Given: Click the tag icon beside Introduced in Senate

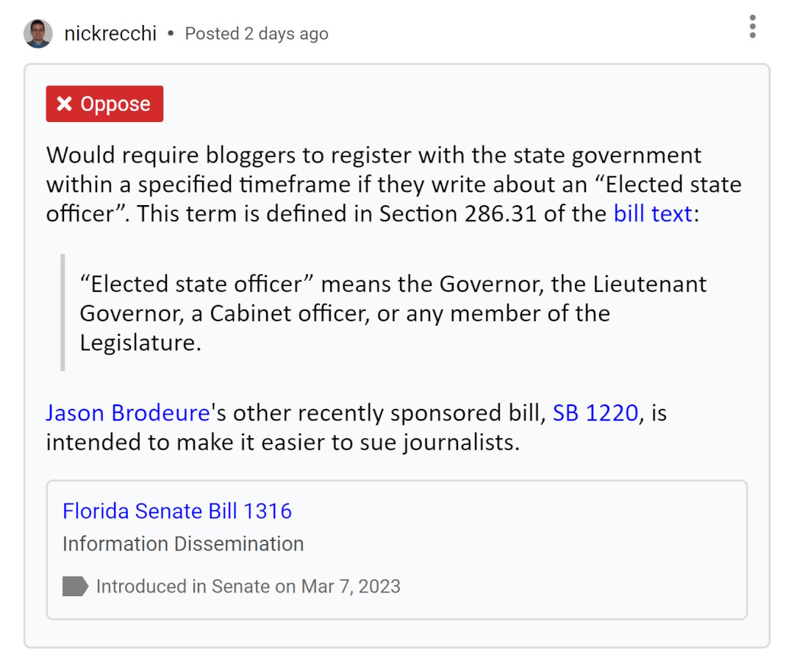Looking at the screenshot, I should pyautogui.click(x=75, y=586).
